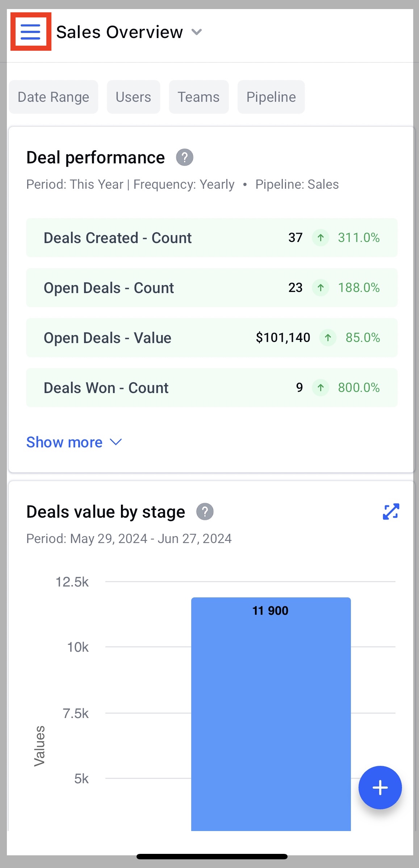
Task: Click the Open Deals Count trend arrow
Action: tap(320, 288)
